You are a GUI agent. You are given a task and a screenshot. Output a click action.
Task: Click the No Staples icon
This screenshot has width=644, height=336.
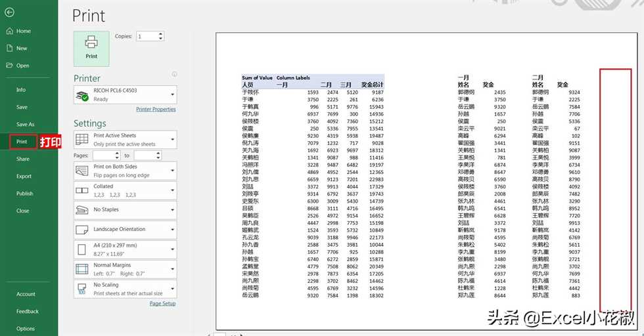point(82,210)
